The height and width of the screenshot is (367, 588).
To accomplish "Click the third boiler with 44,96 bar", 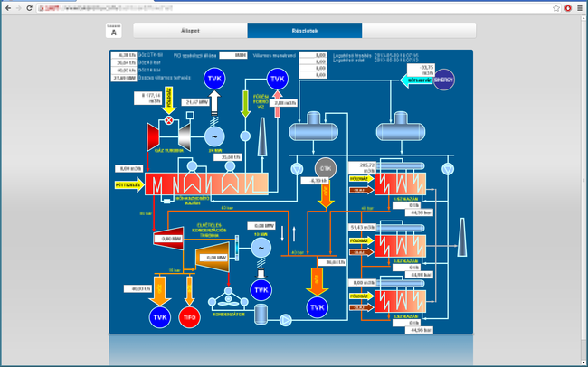I will pos(401,301).
